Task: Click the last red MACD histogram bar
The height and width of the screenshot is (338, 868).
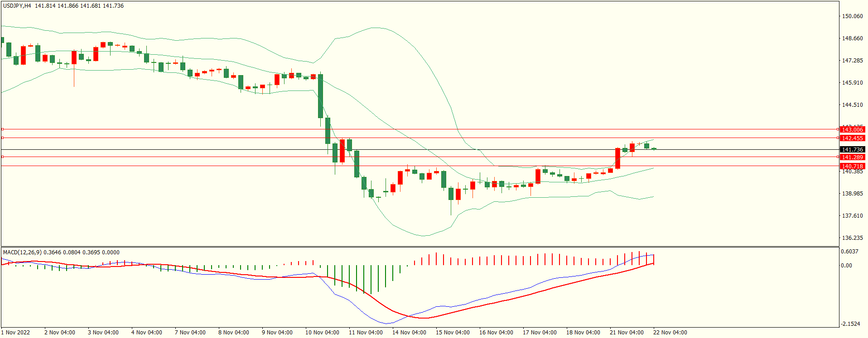Action: click(x=653, y=260)
